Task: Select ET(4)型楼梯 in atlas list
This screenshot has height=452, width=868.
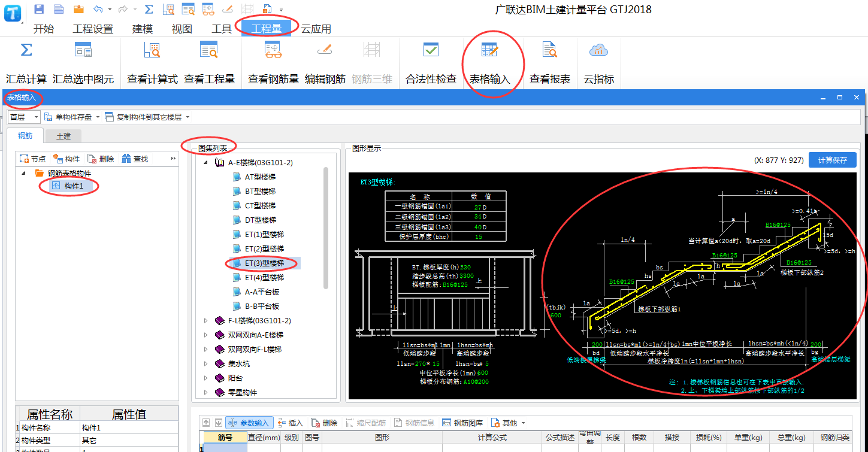Action: coord(264,277)
